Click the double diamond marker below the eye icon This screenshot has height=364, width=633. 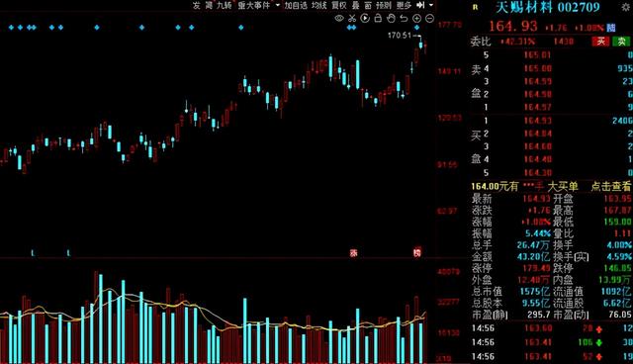coord(352,28)
